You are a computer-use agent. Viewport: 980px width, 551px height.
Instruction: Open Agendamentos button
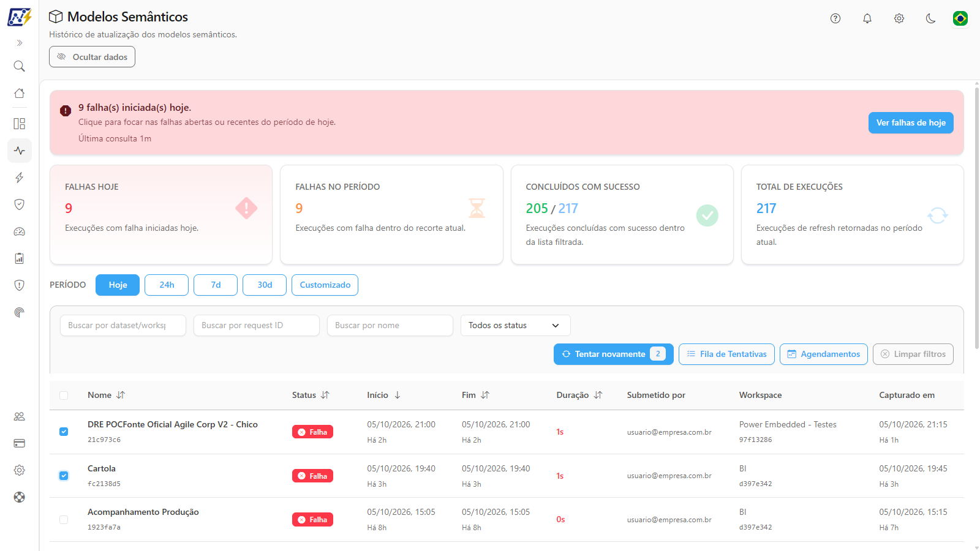(824, 354)
